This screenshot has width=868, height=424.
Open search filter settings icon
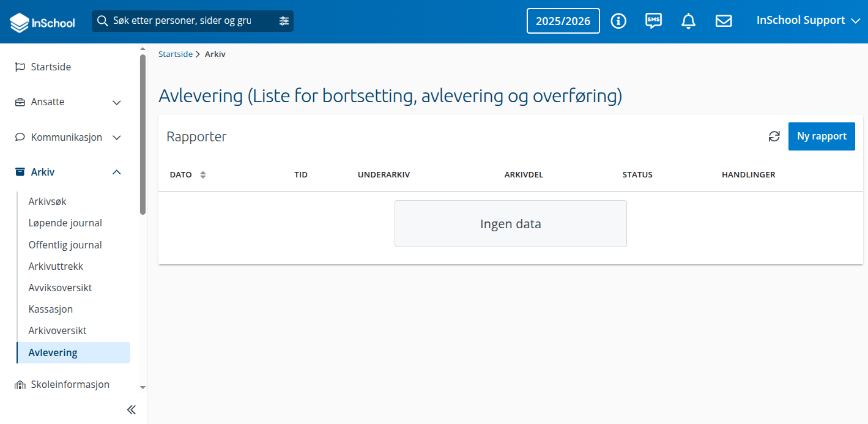(x=284, y=21)
